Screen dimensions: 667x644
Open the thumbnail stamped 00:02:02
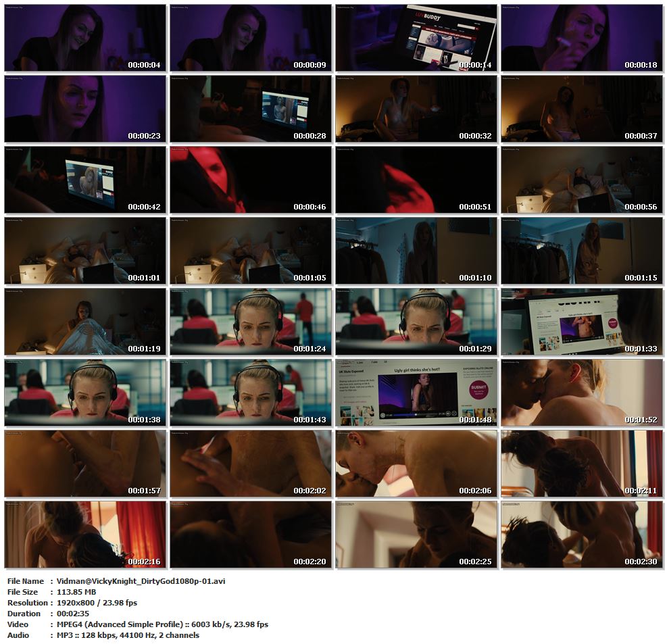coord(251,464)
